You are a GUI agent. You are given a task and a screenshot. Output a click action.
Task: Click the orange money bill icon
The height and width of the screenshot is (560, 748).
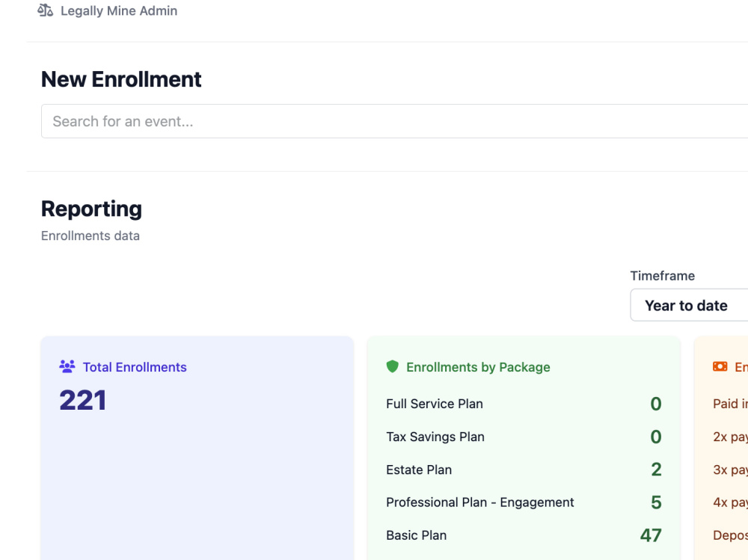coord(720,366)
